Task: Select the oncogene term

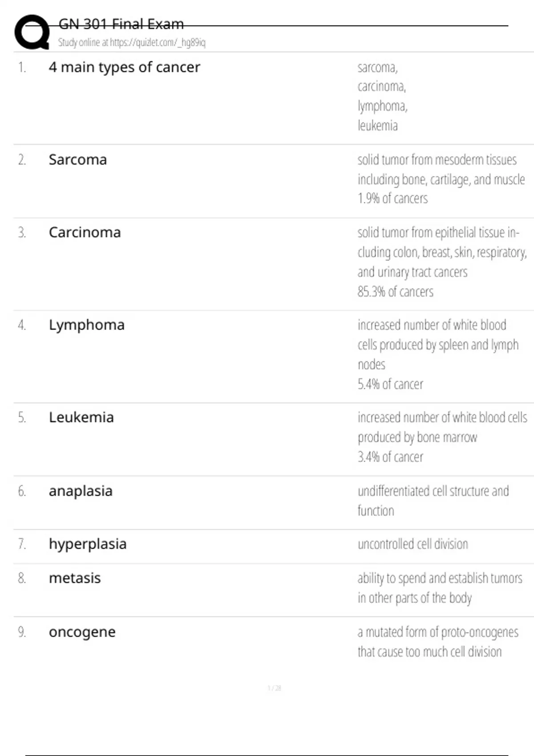Action: pyautogui.click(x=82, y=632)
